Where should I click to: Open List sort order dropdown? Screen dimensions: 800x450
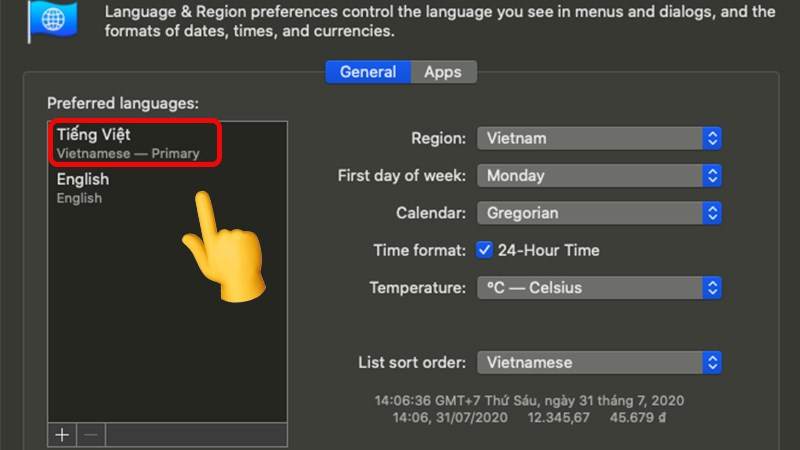599,362
